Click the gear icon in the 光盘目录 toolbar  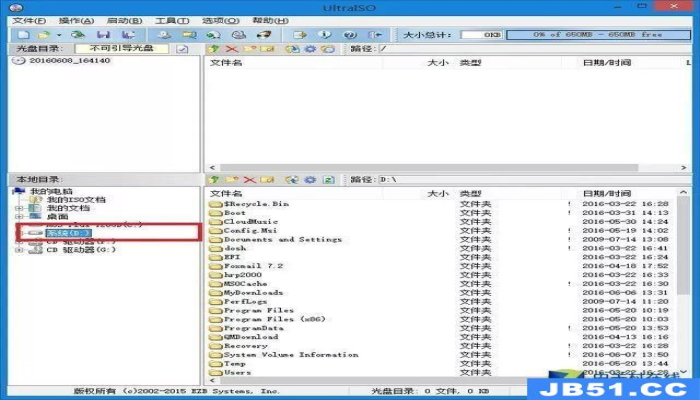pos(310,49)
